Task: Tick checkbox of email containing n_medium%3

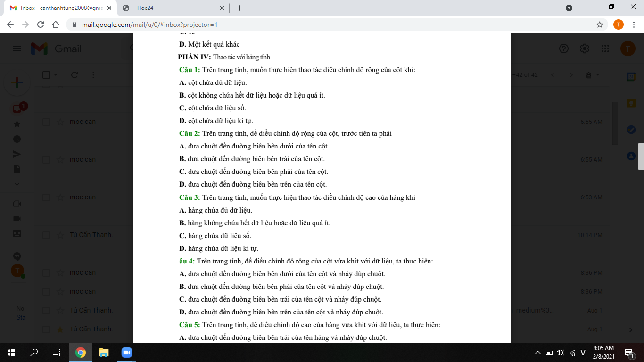Action: pos(46,310)
